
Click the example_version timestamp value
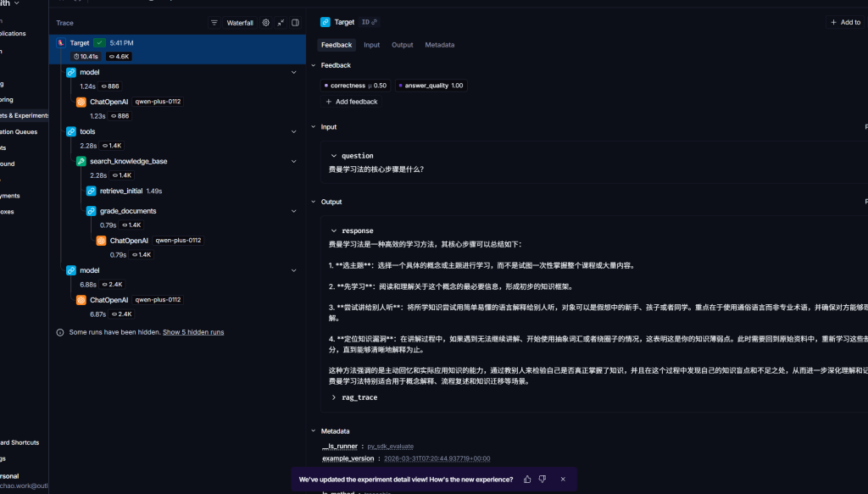point(437,458)
